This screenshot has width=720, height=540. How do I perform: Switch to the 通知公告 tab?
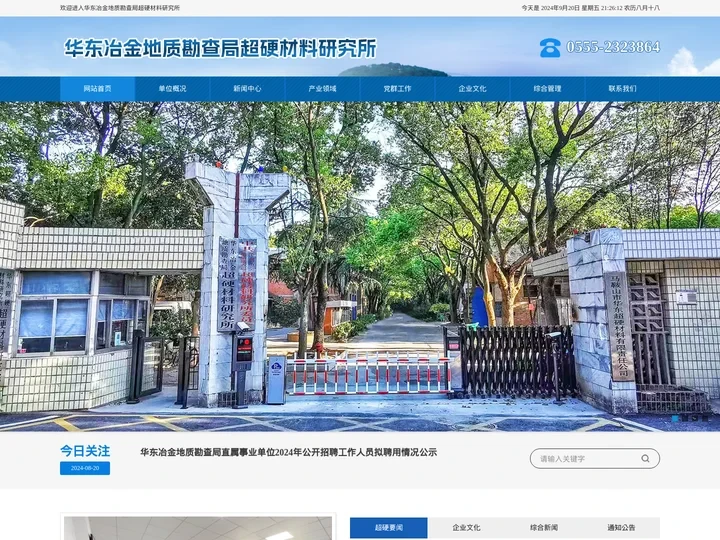tap(621, 528)
